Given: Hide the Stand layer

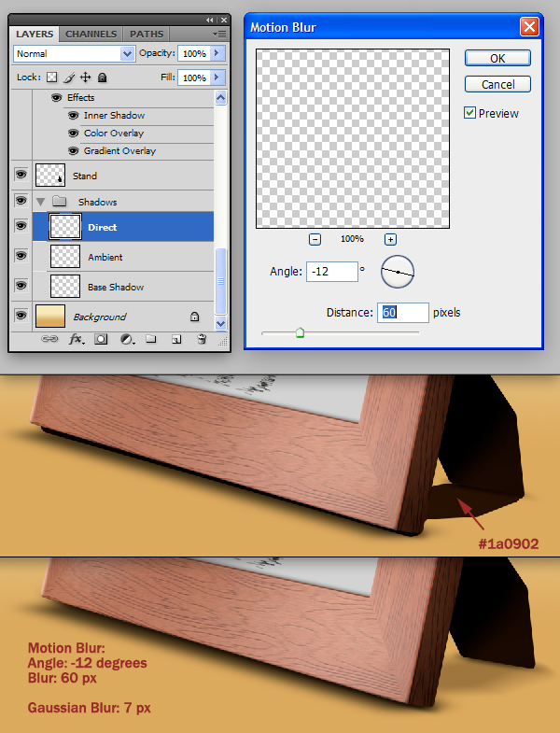Looking at the screenshot, I should point(21,175).
